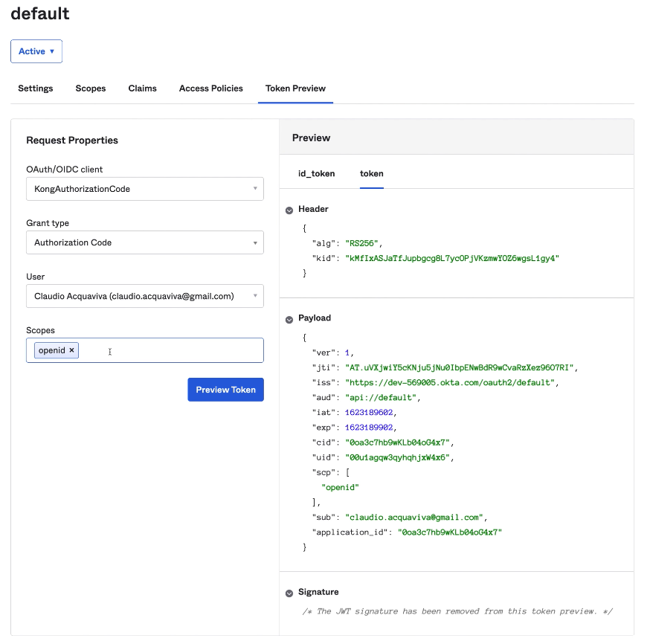
Task: Click the Preview Token button
Action: [x=225, y=390]
